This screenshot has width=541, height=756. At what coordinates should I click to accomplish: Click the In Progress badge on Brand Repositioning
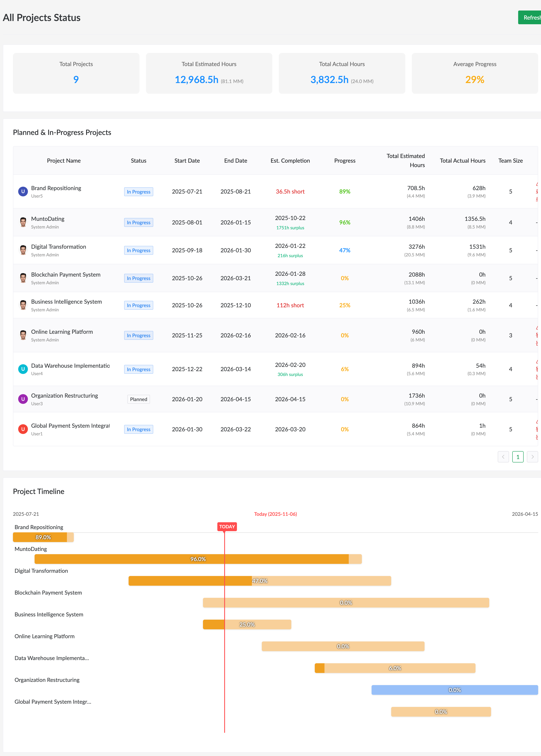pos(138,191)
